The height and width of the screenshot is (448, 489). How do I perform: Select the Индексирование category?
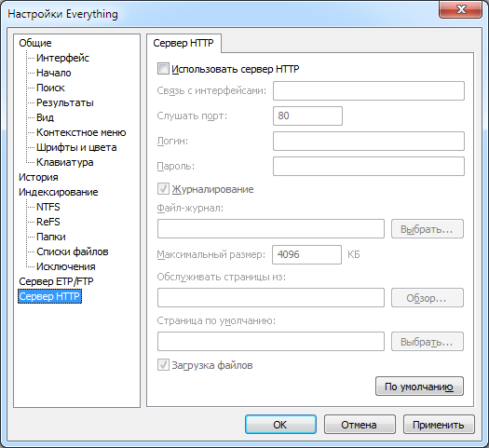point(59,192)
